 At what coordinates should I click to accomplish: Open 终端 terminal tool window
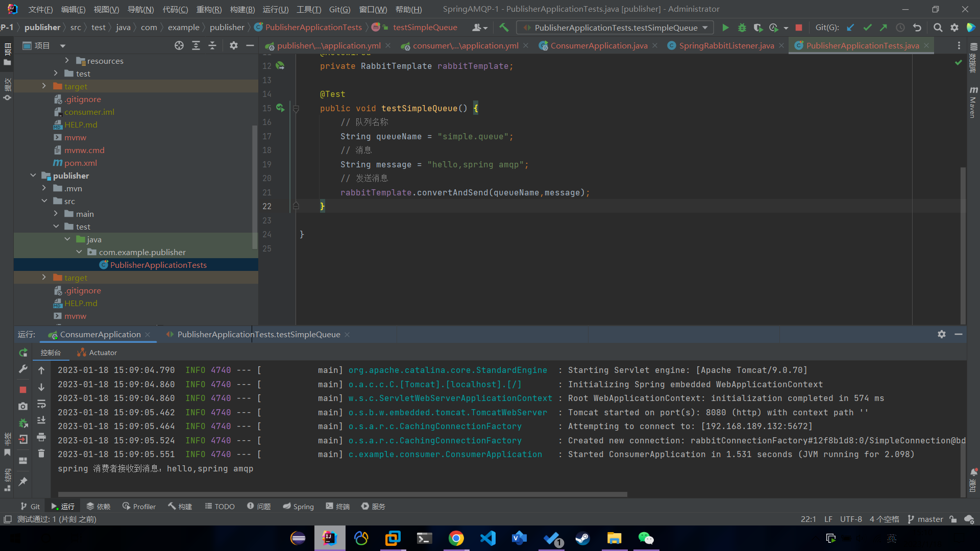338,507
